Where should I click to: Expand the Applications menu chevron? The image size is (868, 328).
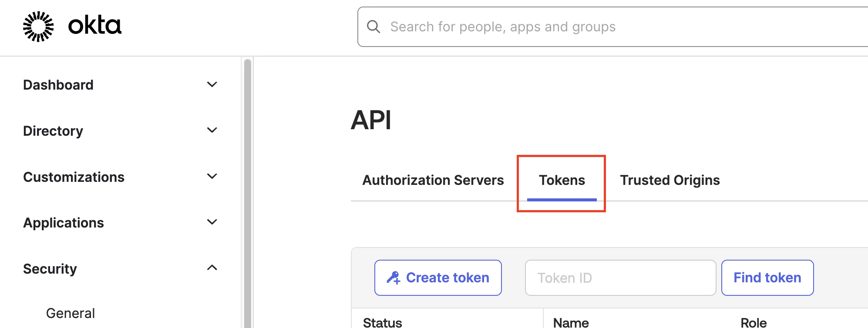point(212,222)
